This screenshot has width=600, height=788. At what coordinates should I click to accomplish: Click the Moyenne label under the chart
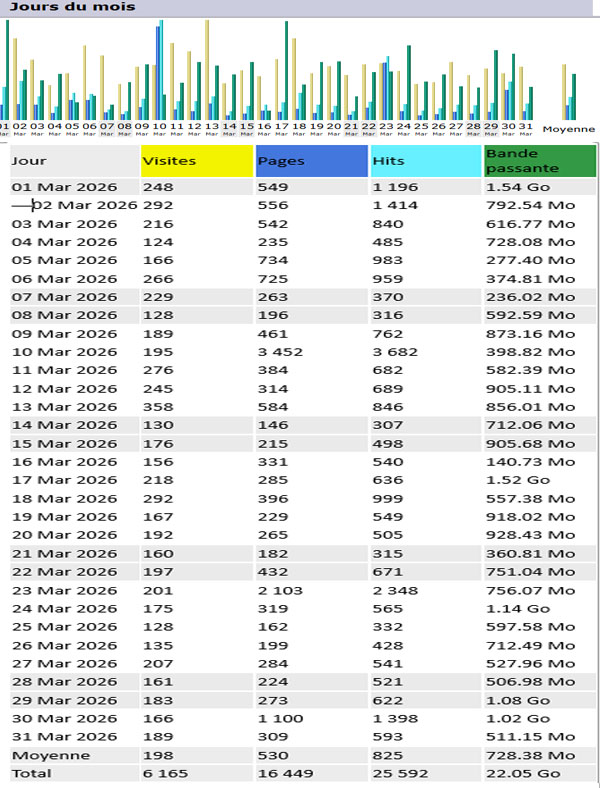569,130
